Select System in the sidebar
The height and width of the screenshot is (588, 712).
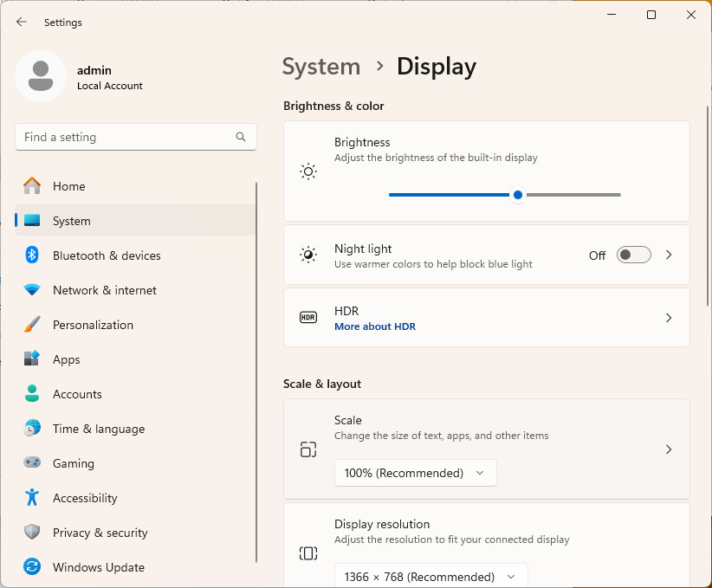coord(135,221)
